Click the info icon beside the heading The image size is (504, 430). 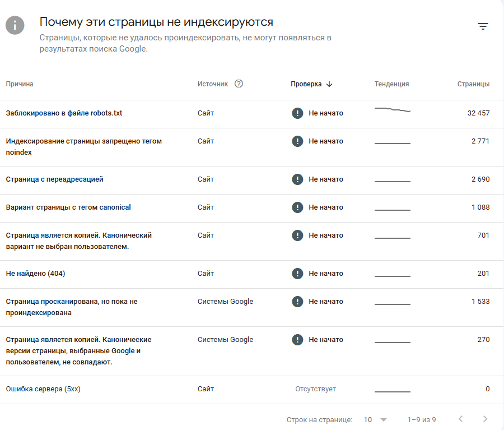(x=15, y=25)
